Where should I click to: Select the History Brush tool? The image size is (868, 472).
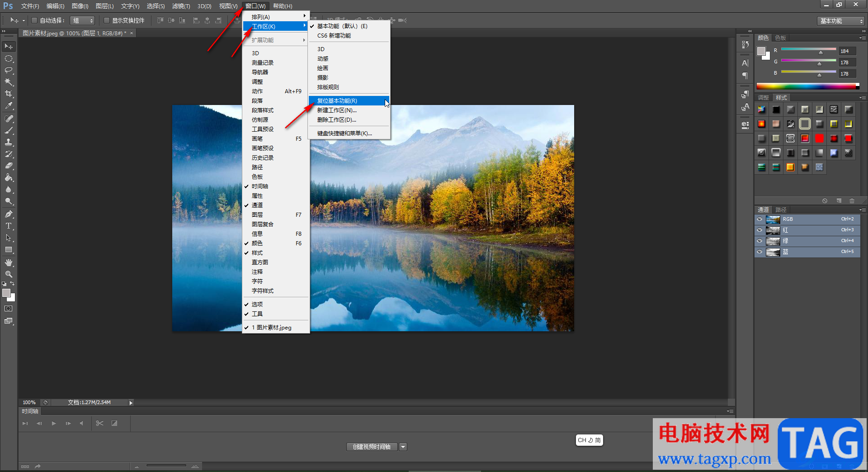[x=9, y=154]
